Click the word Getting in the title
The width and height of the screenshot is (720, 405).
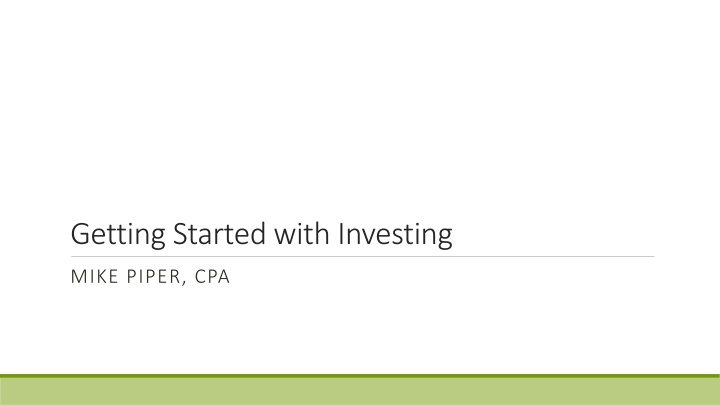[x=118, y=235]
